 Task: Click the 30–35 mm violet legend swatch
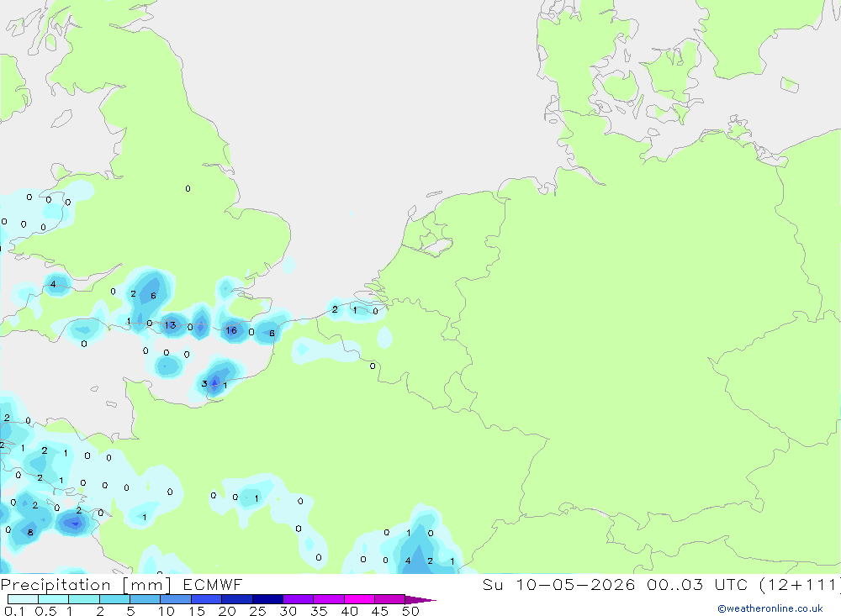pos(299,599)
